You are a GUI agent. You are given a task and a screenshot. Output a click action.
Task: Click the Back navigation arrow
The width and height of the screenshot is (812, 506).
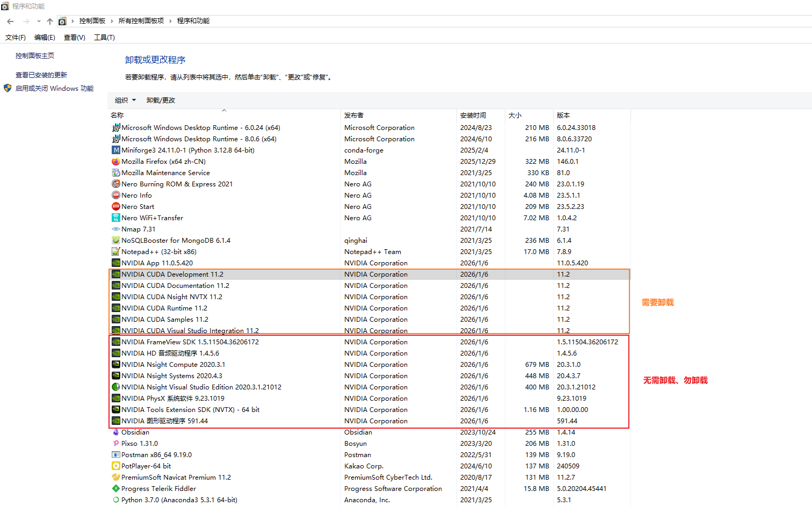click(x=10, y=21)
